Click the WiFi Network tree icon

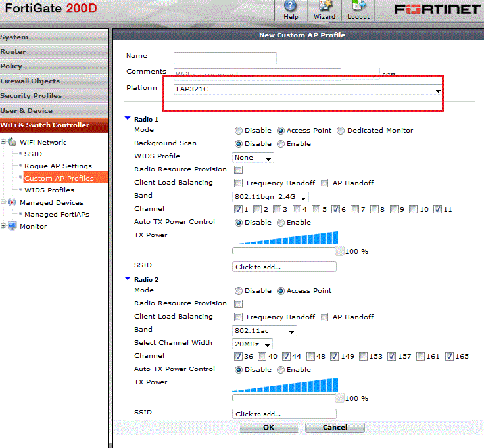pyautogui.click(x=12, y=142)
